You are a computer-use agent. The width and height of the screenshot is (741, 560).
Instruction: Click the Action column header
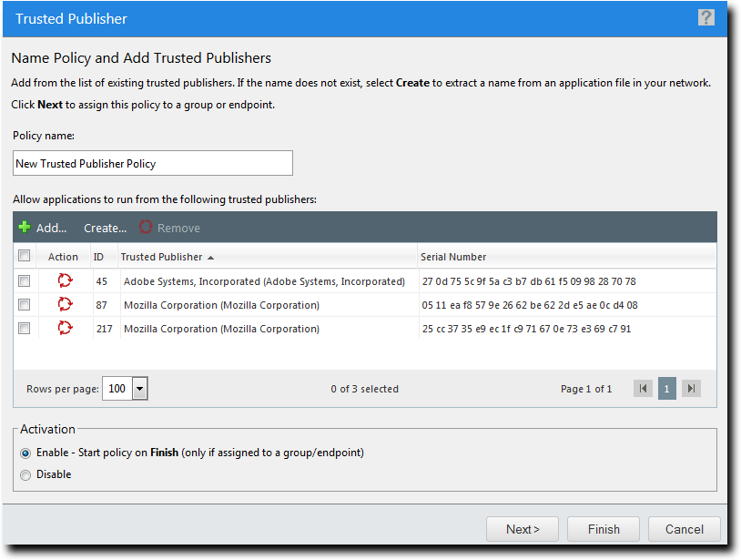tap(63, 257)
